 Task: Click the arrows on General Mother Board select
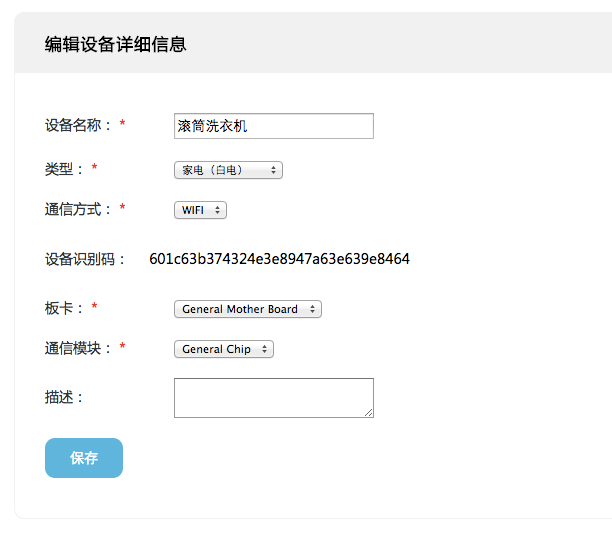[x=312, y=309]
